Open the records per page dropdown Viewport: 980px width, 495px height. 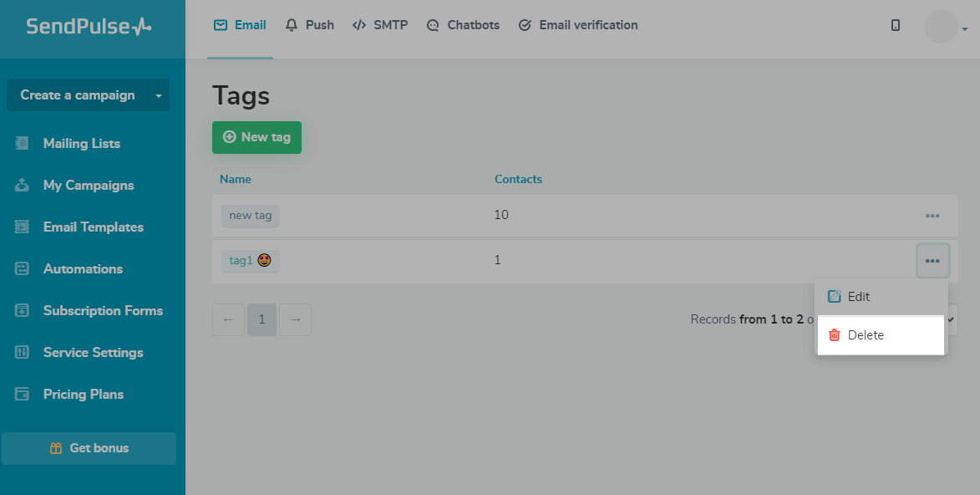[x=951, y=319]
